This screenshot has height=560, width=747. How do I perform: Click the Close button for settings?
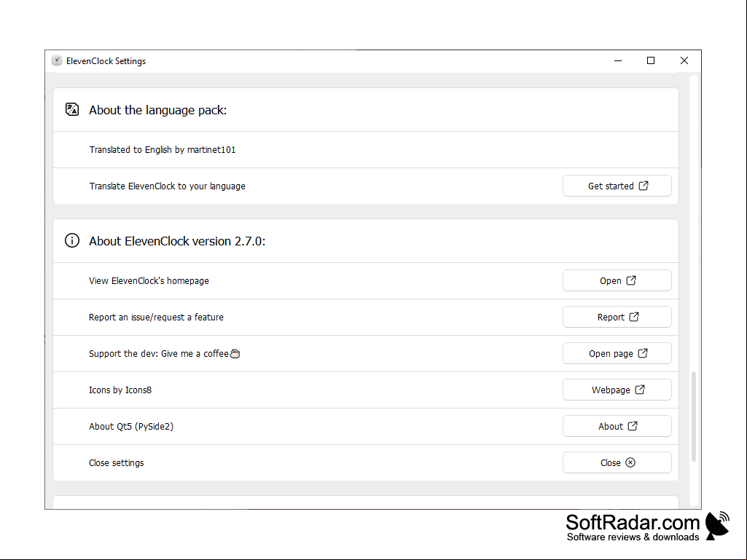tap(617, 463)
